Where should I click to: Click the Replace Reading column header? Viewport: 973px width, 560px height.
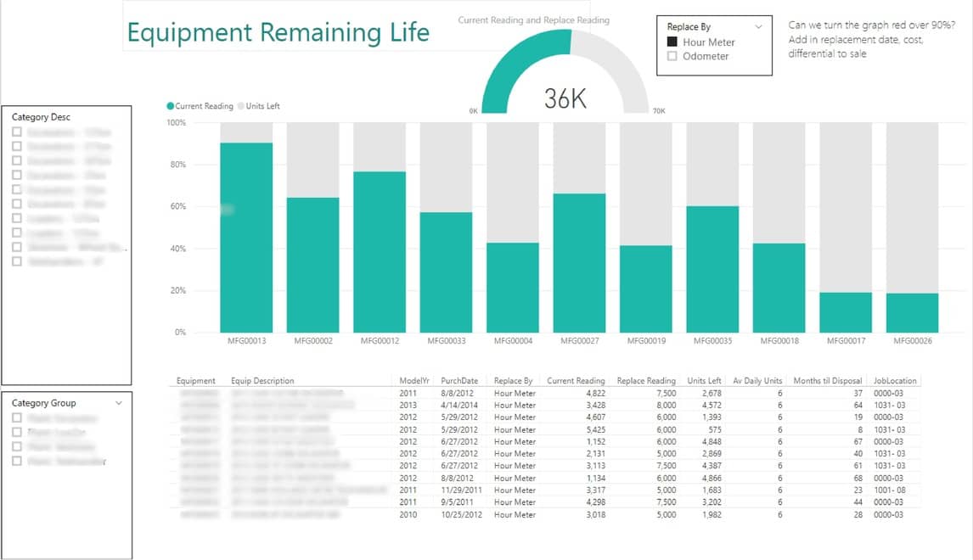tap(646, 381)
